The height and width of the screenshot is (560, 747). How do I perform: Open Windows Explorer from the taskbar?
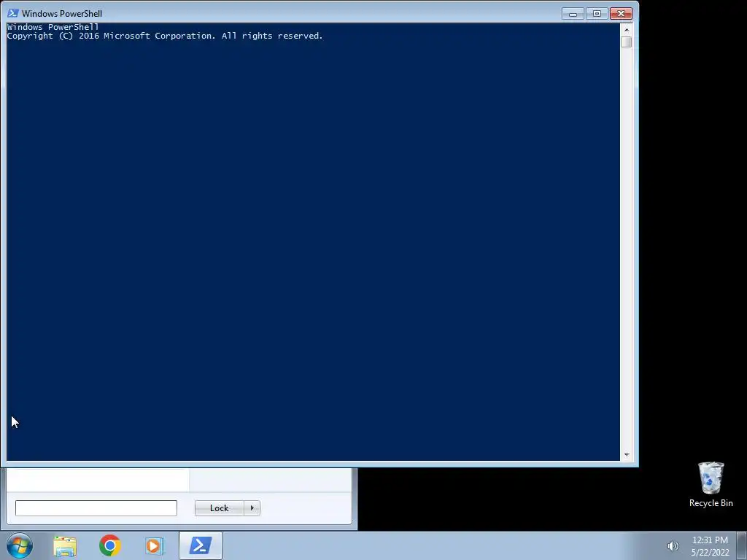[65, 545]
